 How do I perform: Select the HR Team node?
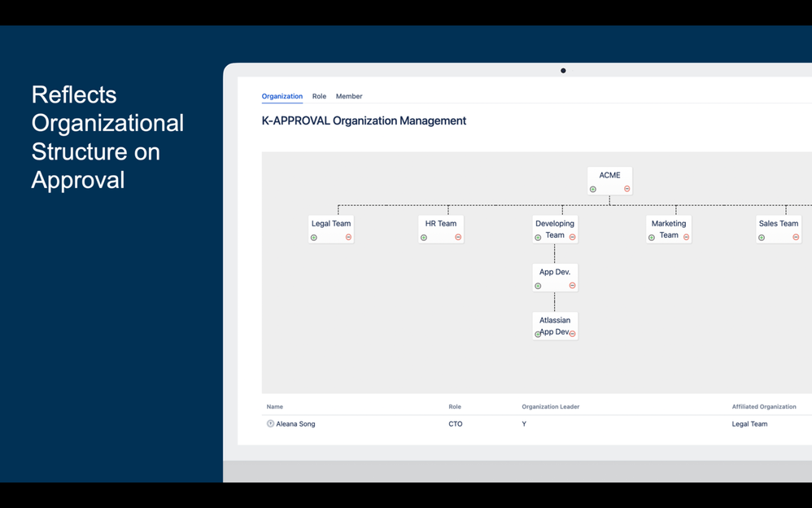click(x=441, y=229)
